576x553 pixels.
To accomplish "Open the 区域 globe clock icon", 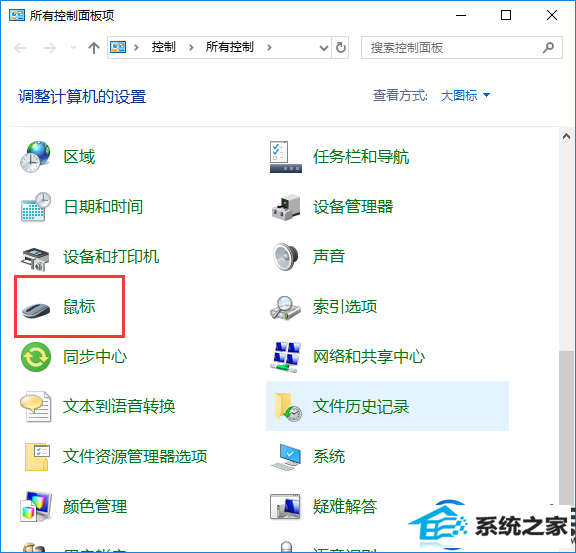I will click(x=35, y=157).
